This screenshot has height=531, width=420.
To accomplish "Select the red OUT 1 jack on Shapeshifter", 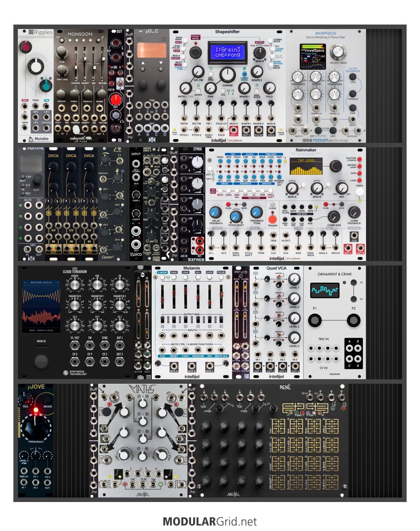I will (234, 130).
